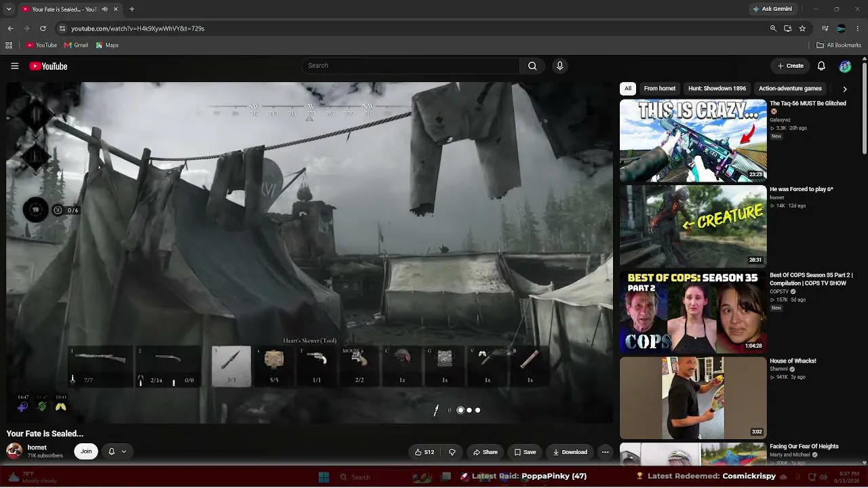Start voice search with the microphone
This screenshot has width=868, height=488.
point(559,66)
